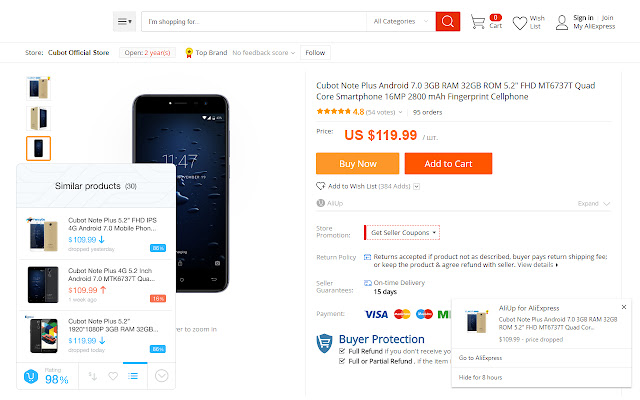The height and width of the screenshot is (400, 640).
Task: Open the shopping cart
Action: coord(478,19)
